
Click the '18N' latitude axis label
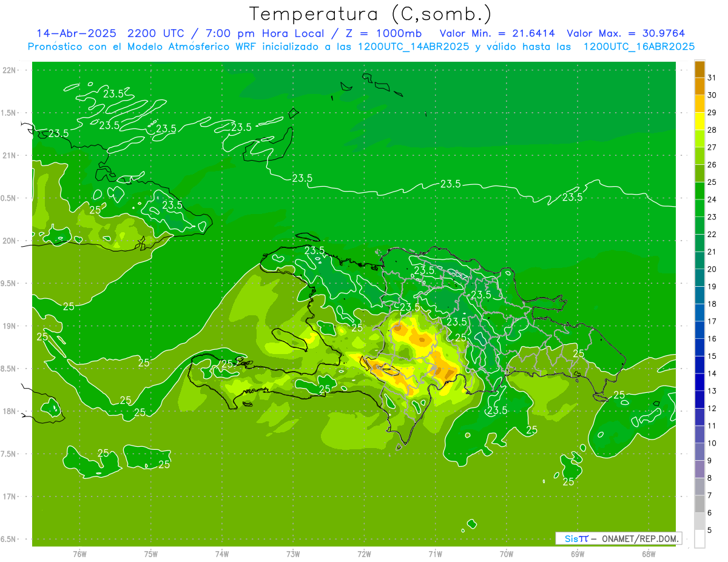(x=10, y=411)
